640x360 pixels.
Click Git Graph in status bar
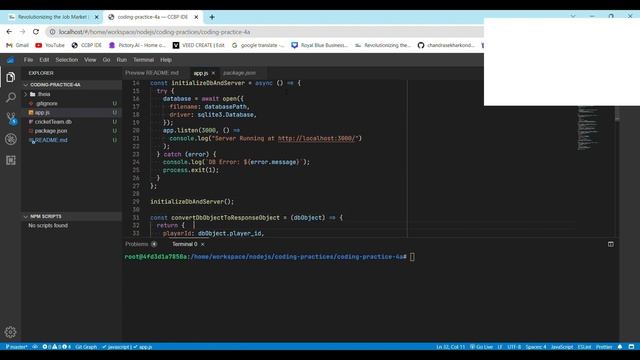(x=86, y=347)
